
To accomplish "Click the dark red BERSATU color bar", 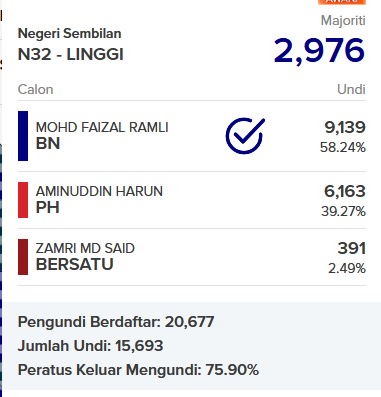I will pos(23,257).
